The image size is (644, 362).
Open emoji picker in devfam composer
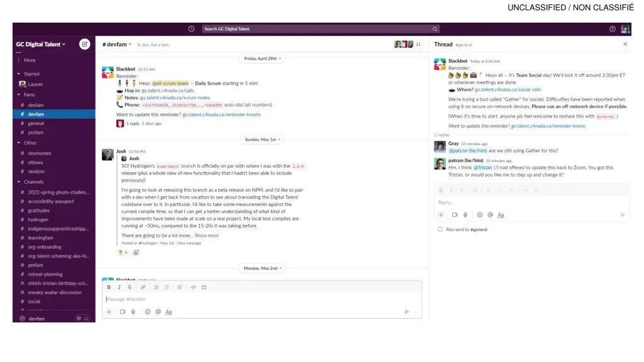(x=147, y=312)
